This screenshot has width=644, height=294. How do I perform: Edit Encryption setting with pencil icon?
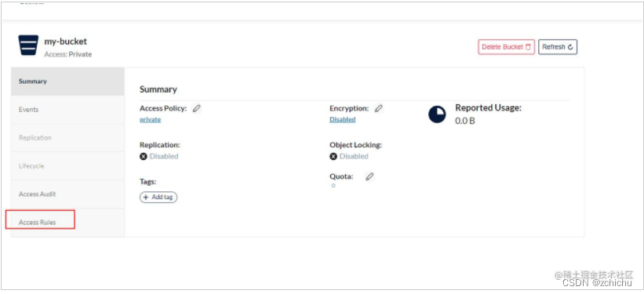pos(379,108)
